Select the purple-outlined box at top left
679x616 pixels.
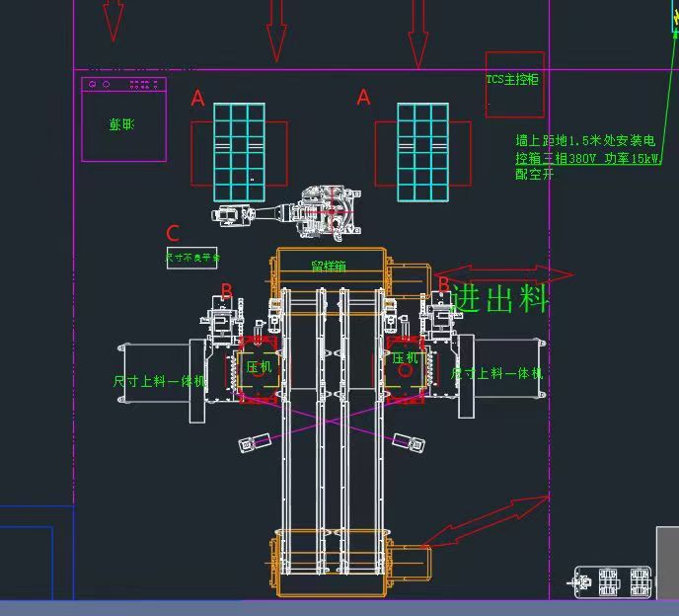pyautogui.click(x=123, y=118)
